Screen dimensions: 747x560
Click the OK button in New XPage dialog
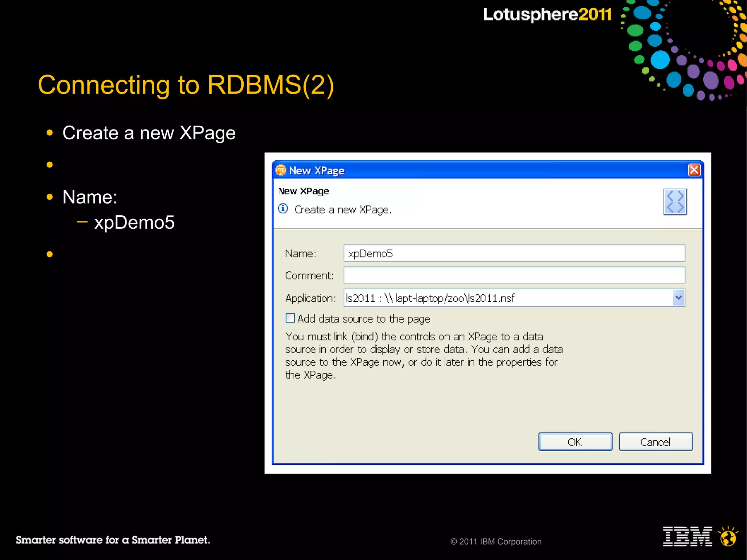pos(575,442)
